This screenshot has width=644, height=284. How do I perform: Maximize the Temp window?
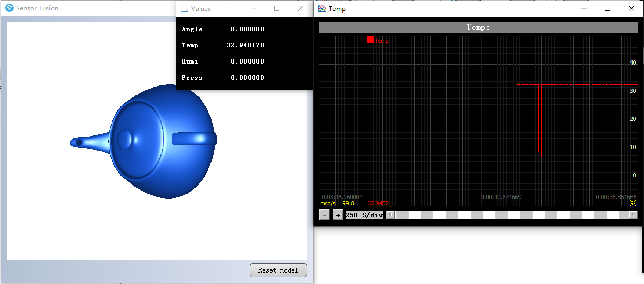608,8
